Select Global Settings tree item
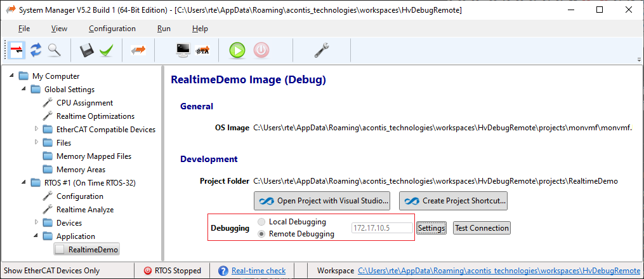644x279 pixels. tap(69, 90)
